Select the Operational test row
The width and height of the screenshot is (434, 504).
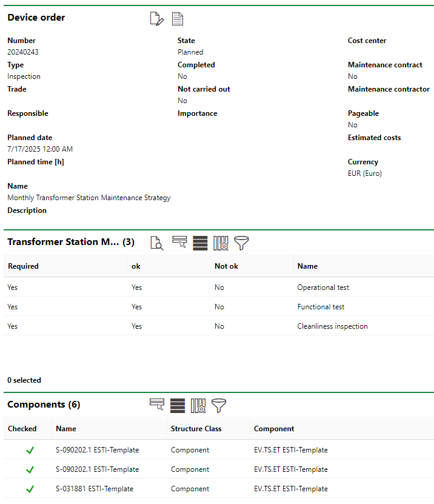tap(322, 287)
